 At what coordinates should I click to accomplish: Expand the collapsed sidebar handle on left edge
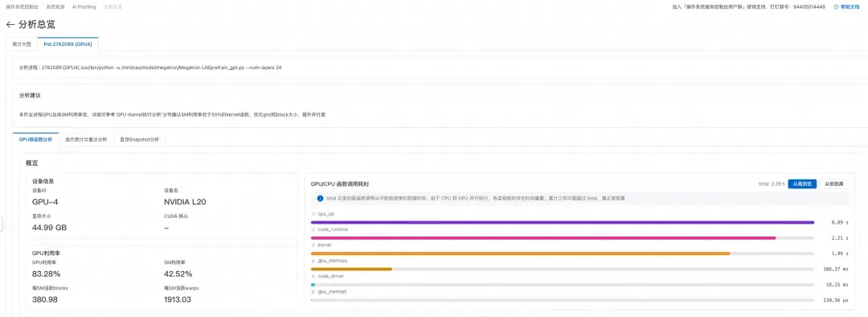[2, 224]
